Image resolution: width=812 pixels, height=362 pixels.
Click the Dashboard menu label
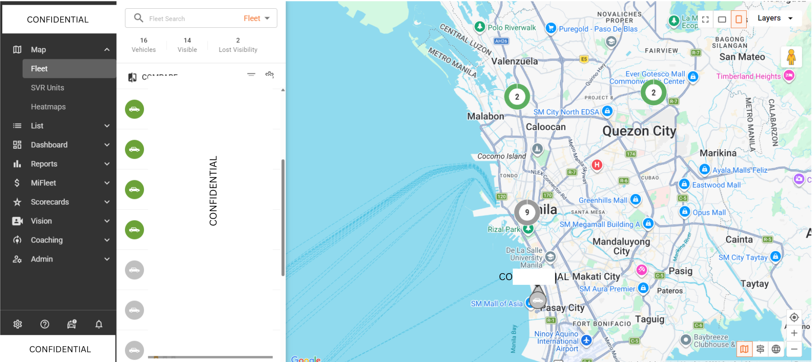click(49, 145)
